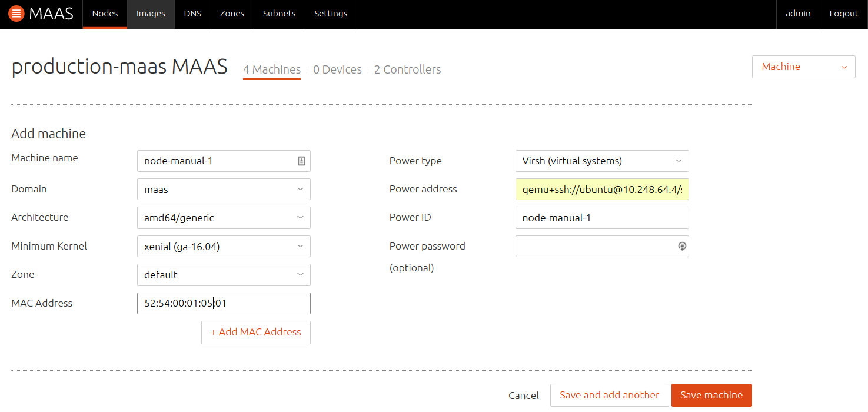This screenshot has height=412, width=868.
Task: View the 0 Devices list
Action: click(337, 69)
